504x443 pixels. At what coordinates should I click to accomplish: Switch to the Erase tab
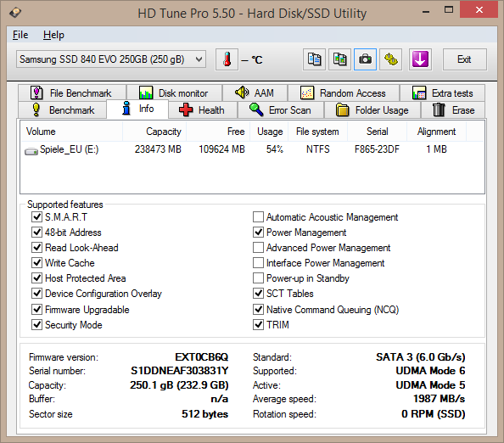(x=453, y=110)
